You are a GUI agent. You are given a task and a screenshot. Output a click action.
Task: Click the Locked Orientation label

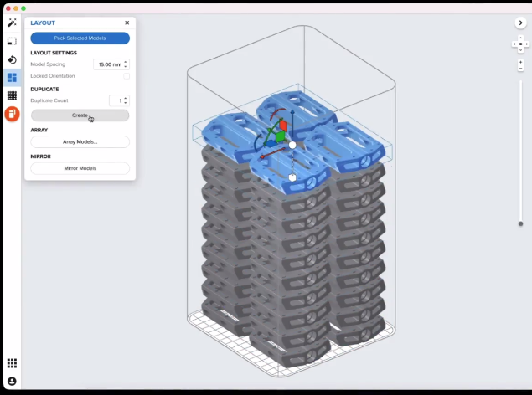click(53, 76)
